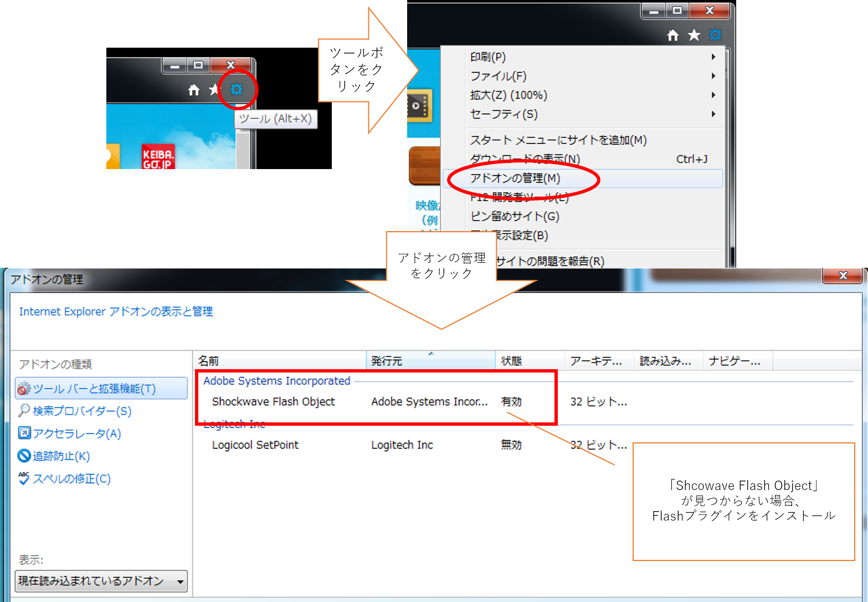Choose アクセラレータ(A) in the add-on types list
Screen dimensions: 868x602
pos(76,433)
